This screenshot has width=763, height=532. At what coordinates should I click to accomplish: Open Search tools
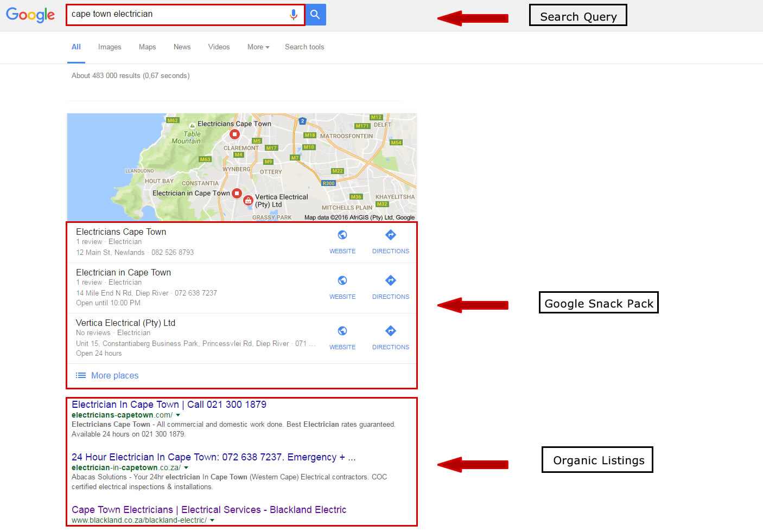click(x=304, y=47)
